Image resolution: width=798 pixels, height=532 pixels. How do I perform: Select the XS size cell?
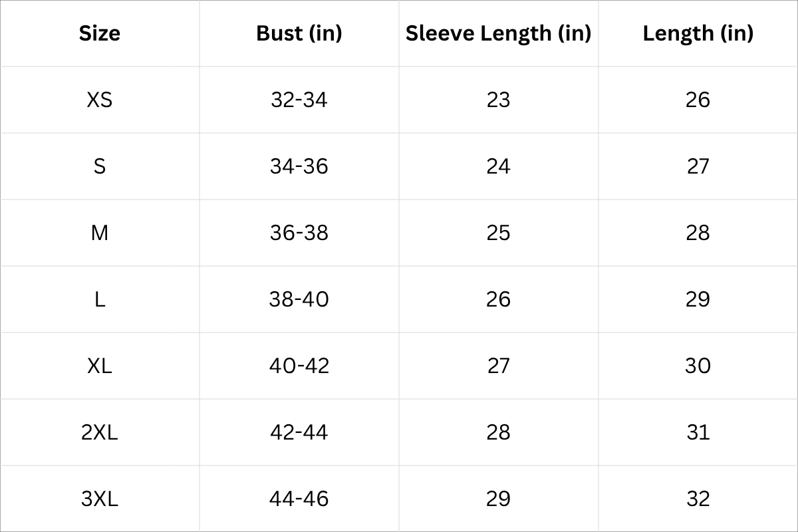click(100, 100)
